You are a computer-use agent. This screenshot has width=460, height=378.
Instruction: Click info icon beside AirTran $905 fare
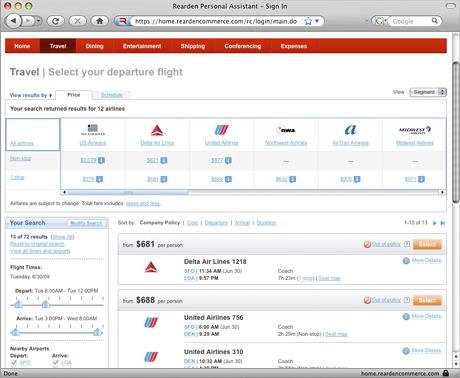point(357,179)
